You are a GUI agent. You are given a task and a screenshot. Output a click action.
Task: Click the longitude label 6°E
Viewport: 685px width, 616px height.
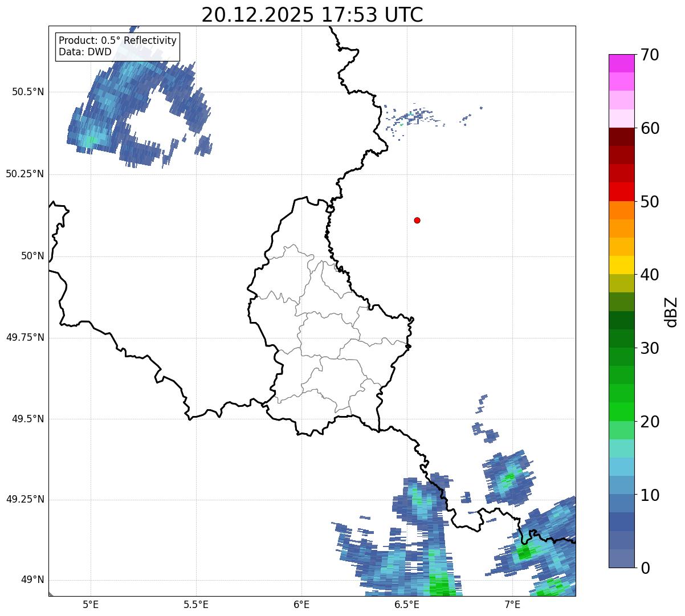(301, 605)
